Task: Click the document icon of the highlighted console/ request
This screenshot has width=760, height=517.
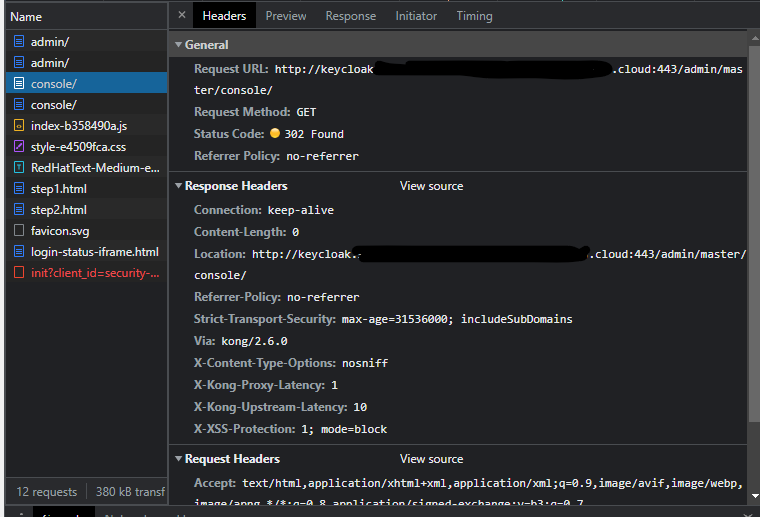Action: point(19,83)
